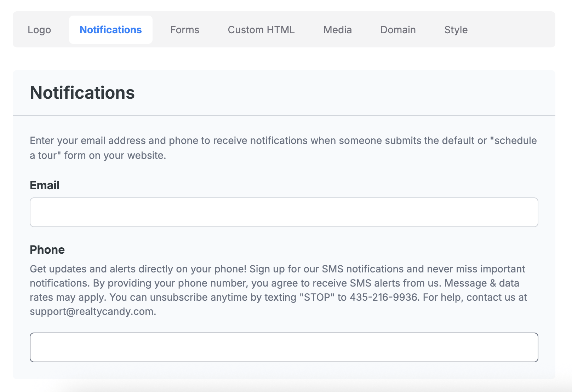This screenshot has width=572, height=392.
Task: Click the 435-216-9936 phone number text
Action: 383,298
